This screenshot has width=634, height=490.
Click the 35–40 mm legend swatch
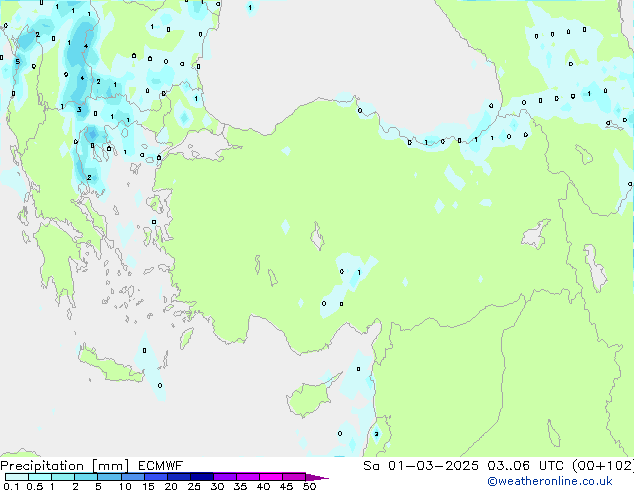pyautogui.click(x=247, y=477)
